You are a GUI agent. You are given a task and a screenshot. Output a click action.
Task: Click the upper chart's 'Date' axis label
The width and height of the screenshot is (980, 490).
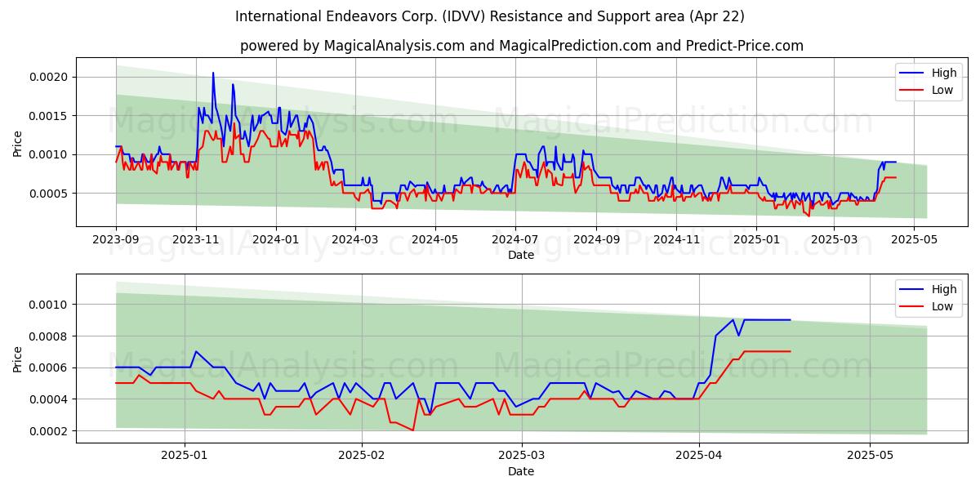pyautogui.click(x=521, y=255)
